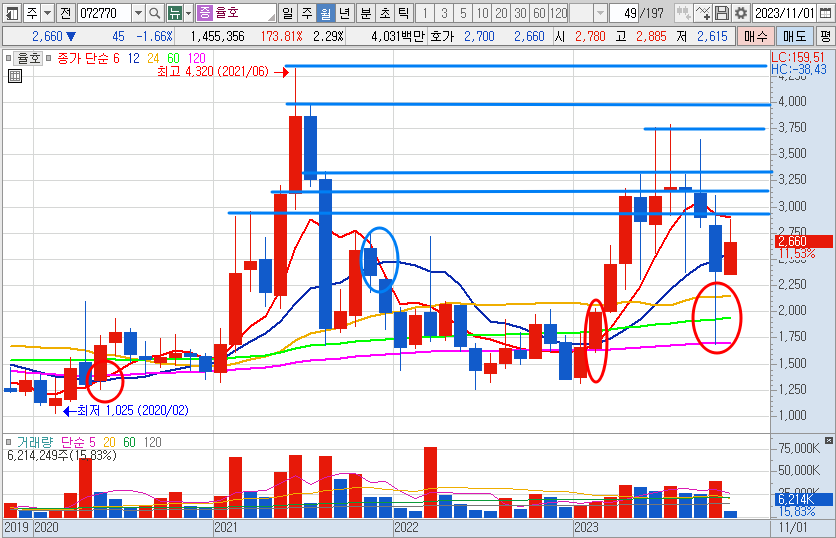Click the 전 button beside stock code
836x538 pixels.
coord(66,13)
